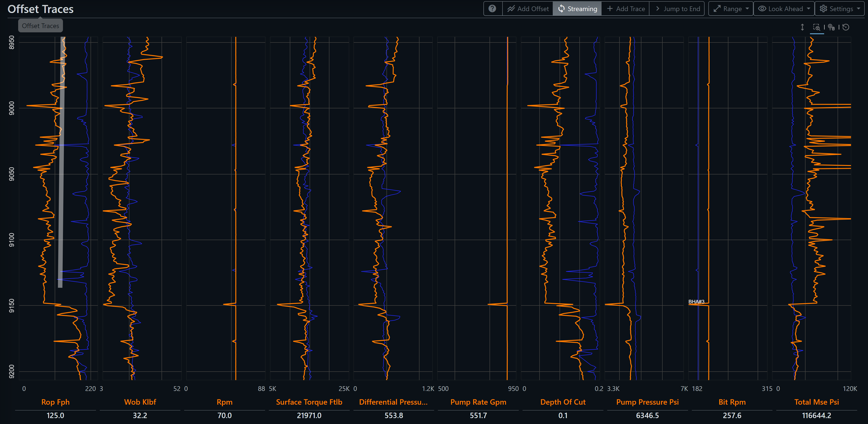Click the Surface Torque value 21971.0

[309, 416]
